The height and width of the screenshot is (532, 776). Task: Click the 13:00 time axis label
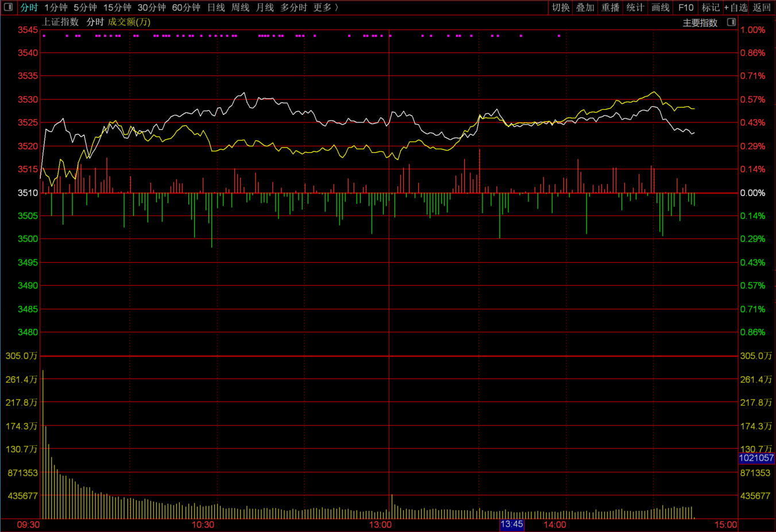pyautogui.click(x=380, y=525)
